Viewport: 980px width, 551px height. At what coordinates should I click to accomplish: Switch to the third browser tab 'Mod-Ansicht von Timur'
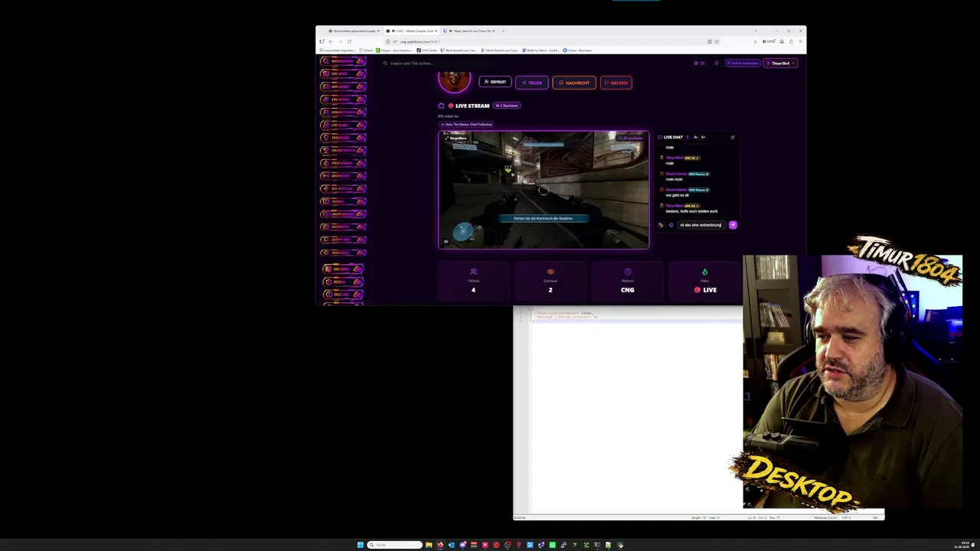click(468, 31)
